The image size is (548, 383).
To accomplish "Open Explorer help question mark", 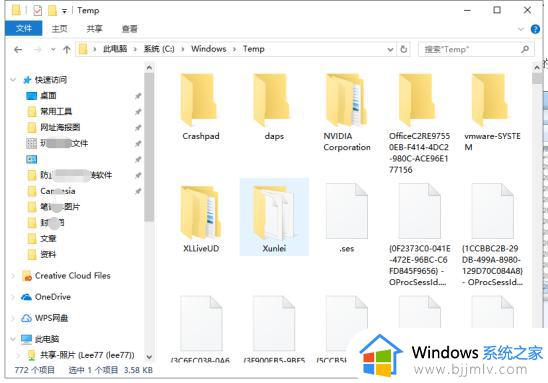I will 535,29.
